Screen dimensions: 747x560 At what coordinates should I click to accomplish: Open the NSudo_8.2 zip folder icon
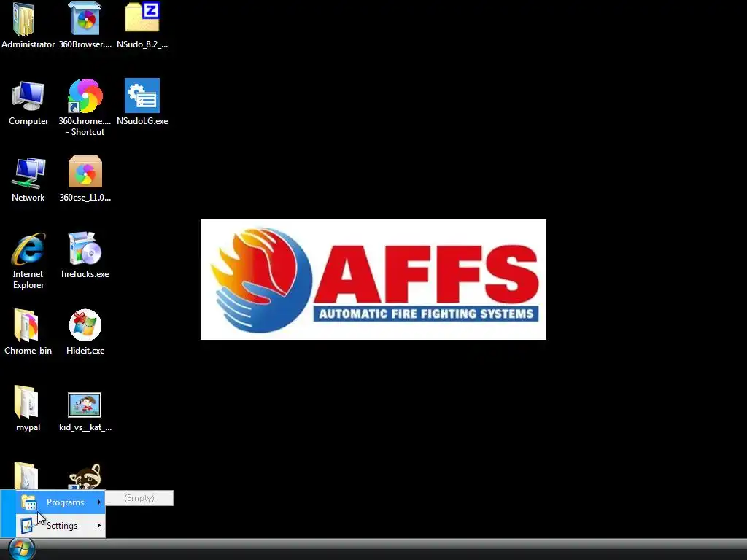[142, 18]
